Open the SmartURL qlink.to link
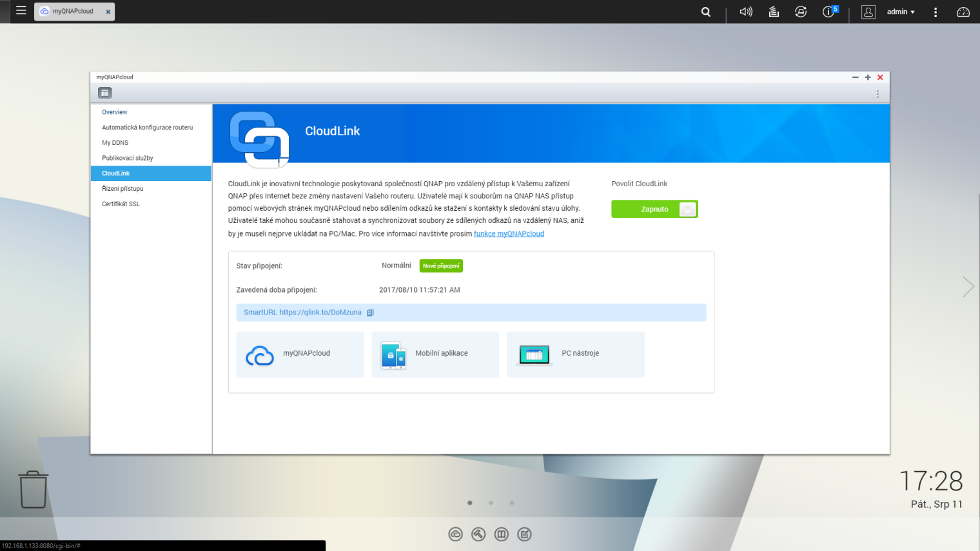 coord(320,313)
